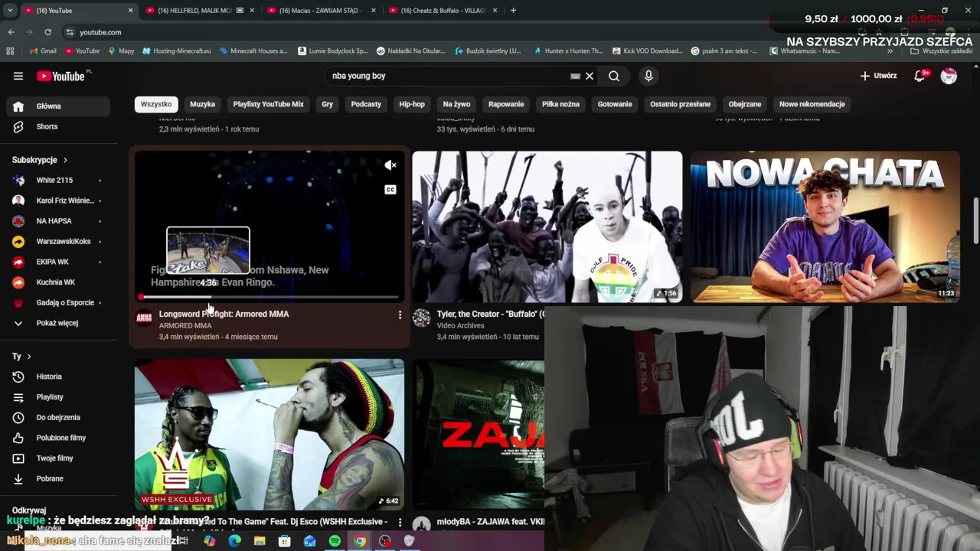The height and width of the screenshot is (551, 980).
Task: Open the NA HAPSA subscription
Action: coord(59,221)
